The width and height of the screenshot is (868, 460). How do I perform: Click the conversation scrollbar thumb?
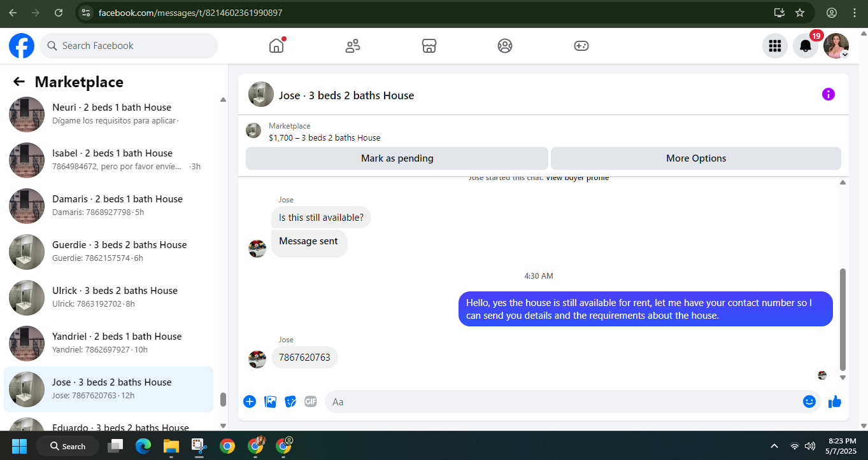coord(843,319)
